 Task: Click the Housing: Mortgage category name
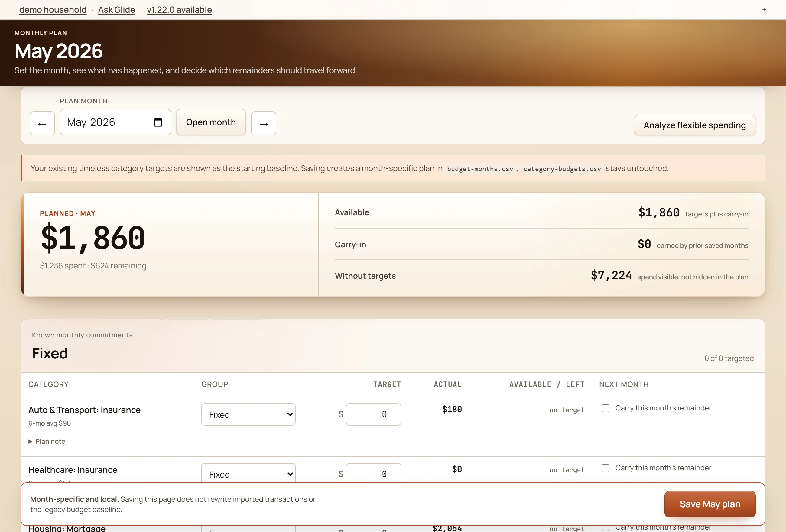tap(67, 528)
